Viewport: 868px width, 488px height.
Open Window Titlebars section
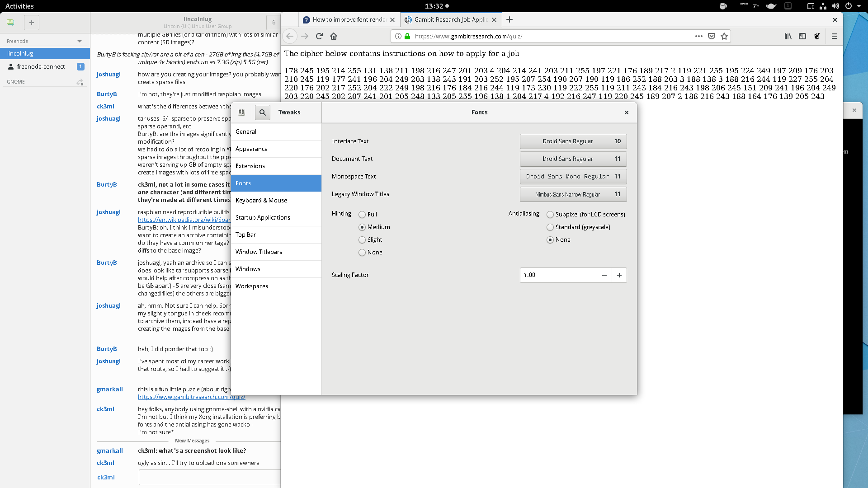[276, 252]
